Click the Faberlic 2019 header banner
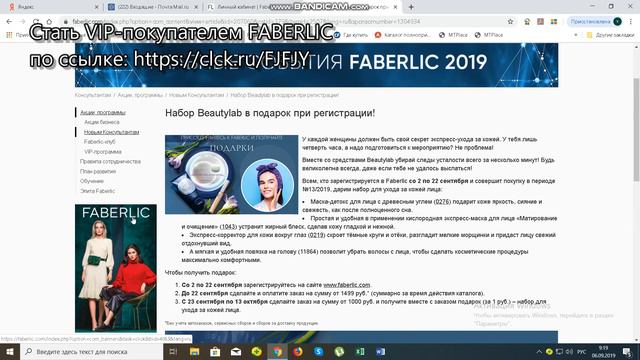The height and width of the screenshot is (360, 640). (316, 65)
